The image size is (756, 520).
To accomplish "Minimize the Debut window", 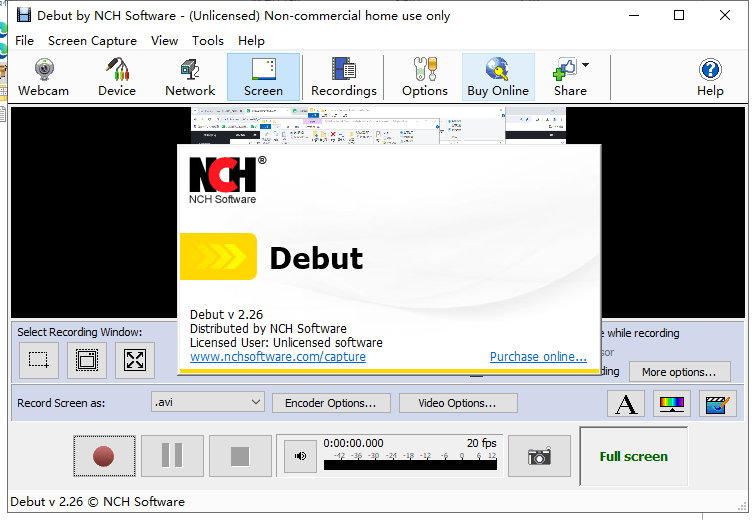I will [634, 15].
